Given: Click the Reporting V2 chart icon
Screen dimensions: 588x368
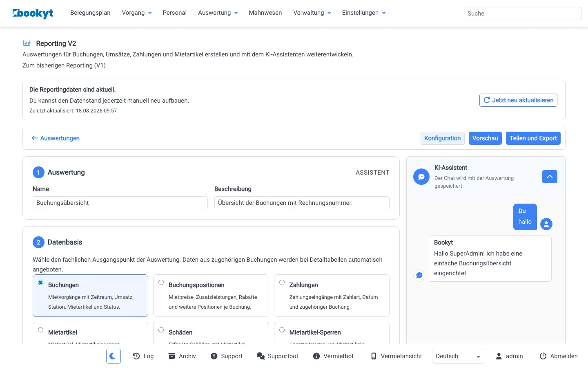Looking at the screenshot, I should (27, 43).
